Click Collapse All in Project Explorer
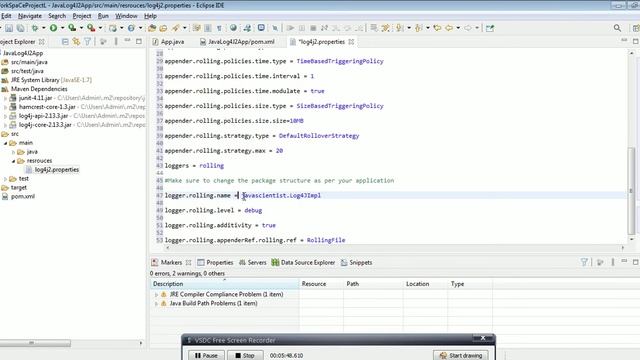The width and height of the screenshot is (640, 360). point(65,42)
